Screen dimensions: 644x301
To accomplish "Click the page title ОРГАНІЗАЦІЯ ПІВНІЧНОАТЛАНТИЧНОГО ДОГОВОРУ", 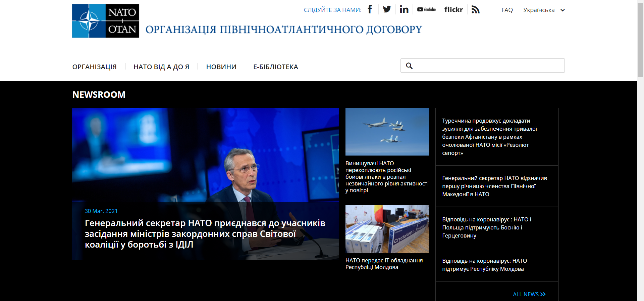I will 284,30.
